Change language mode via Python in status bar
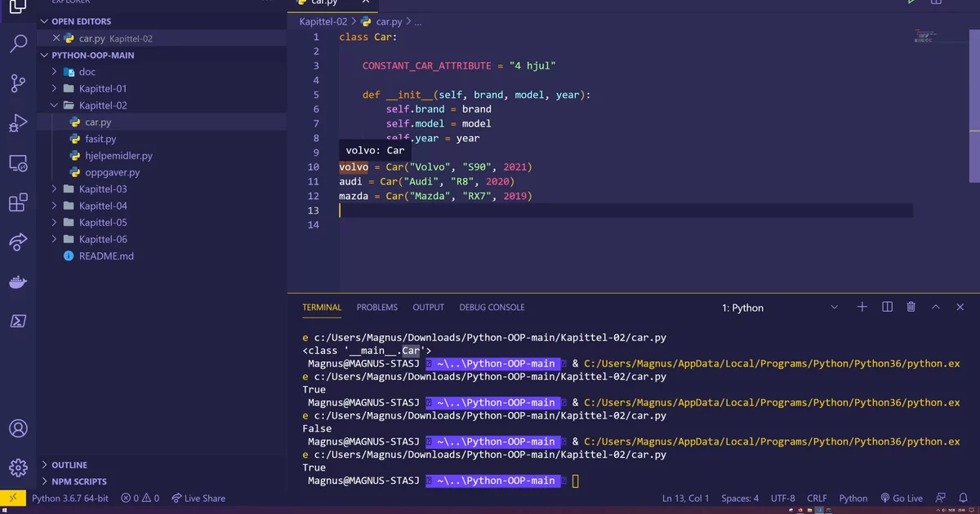980x514 pixels. [x=853, y=498]
